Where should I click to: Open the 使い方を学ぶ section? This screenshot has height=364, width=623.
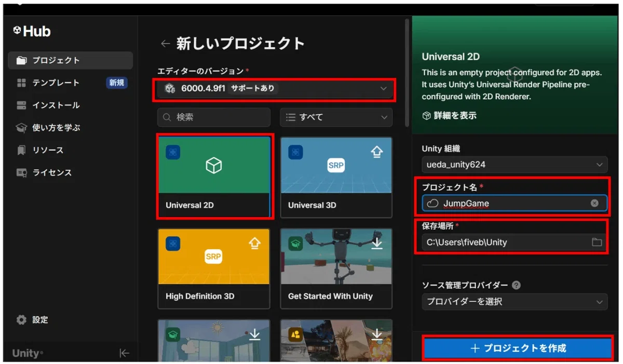70,127
